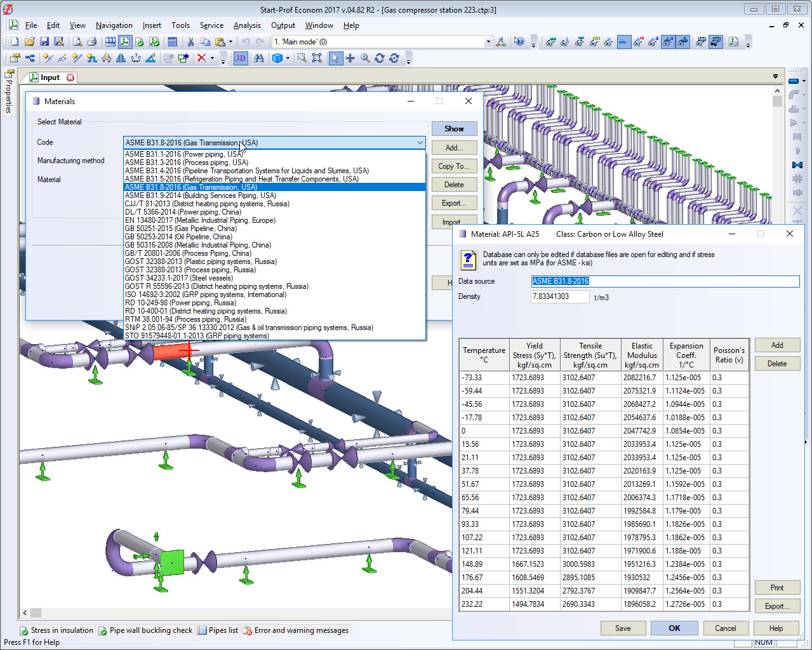Click the Show button in Materials

pyautogui.click(x=454, y=129)
